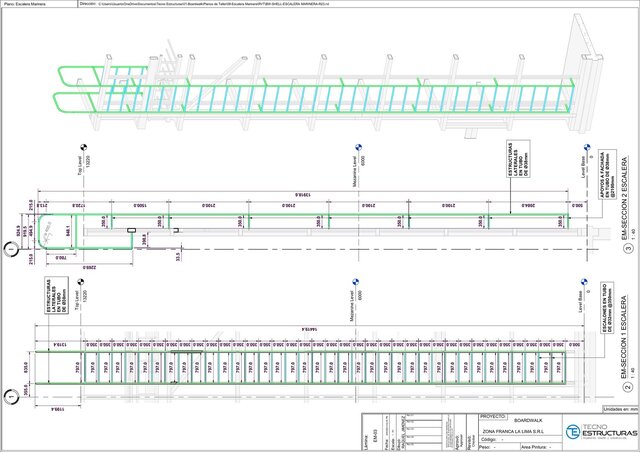
Task: Select dimension 1199.4 below Seccion 1
Action: click(58, 409)
